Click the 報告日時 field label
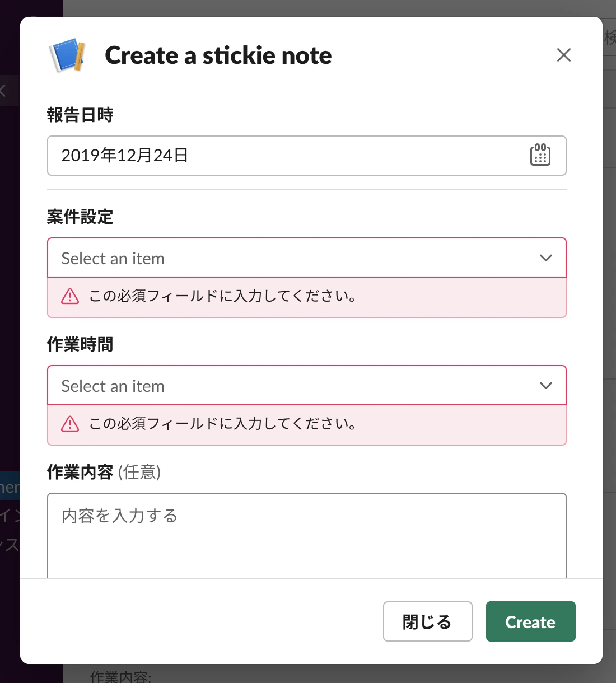The height and width of the screenshot is (683, 616). click(80, 115)
